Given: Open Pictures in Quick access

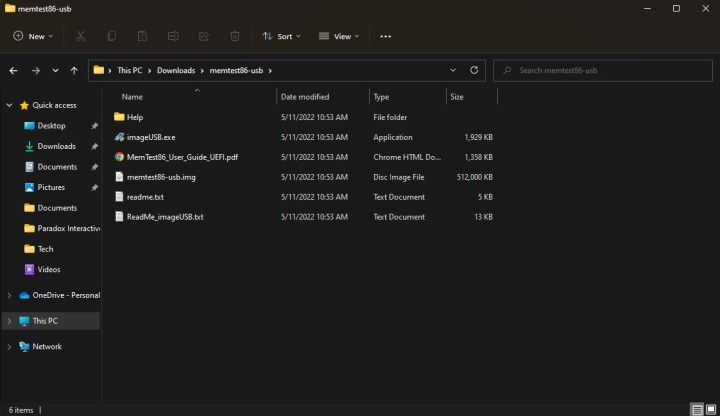Looking at the screenshot, I should 51,187.
